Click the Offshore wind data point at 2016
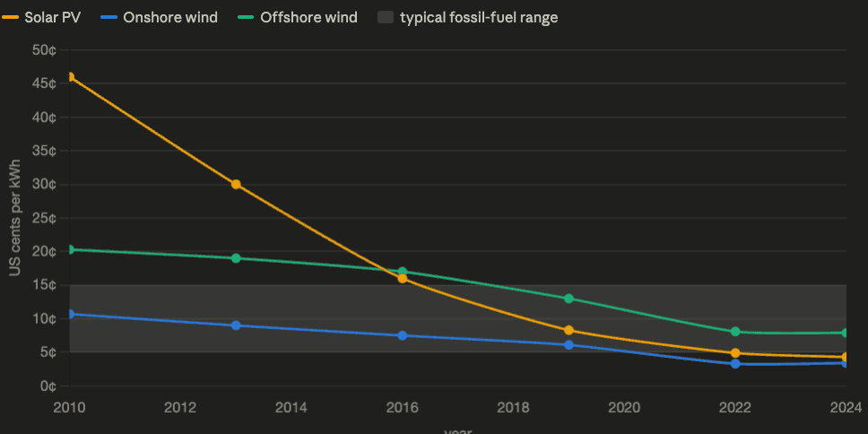The image size is (868, 434). pyautogui.click(x=403, y=272)
